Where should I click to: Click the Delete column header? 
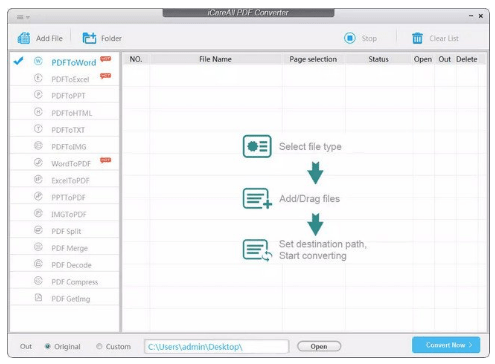click(x=467, y=59)
